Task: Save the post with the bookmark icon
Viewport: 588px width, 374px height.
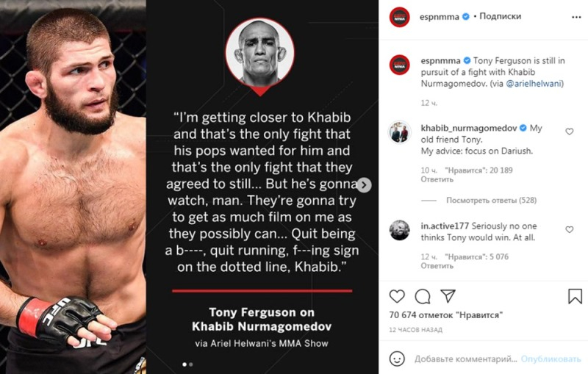Action: (575, 296)
